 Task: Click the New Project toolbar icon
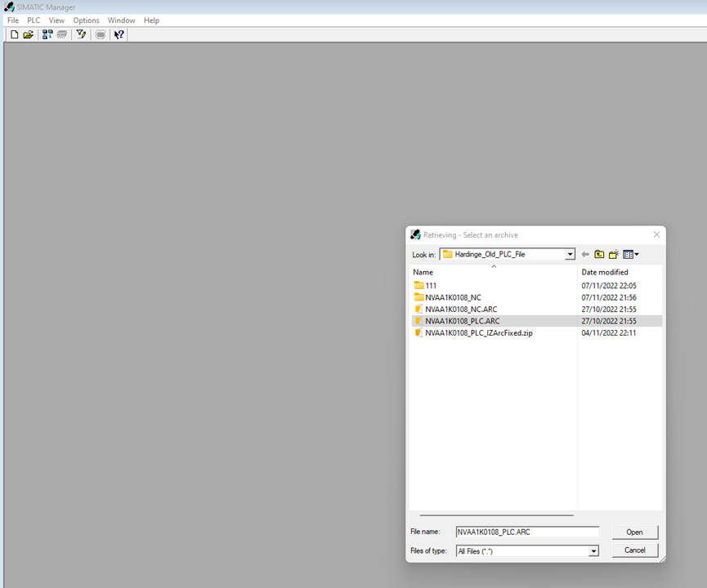15,34
